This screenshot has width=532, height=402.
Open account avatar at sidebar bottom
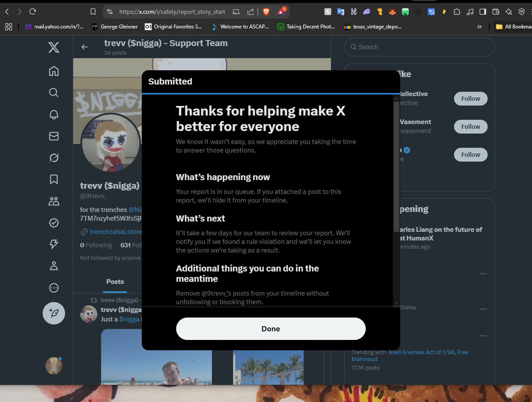(54, 366)
